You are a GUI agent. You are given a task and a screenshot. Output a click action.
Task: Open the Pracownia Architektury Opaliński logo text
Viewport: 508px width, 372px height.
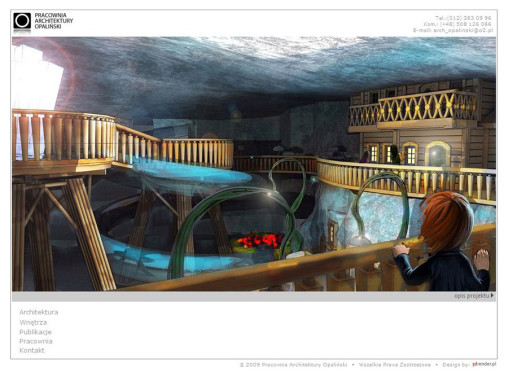click(54, 21)
